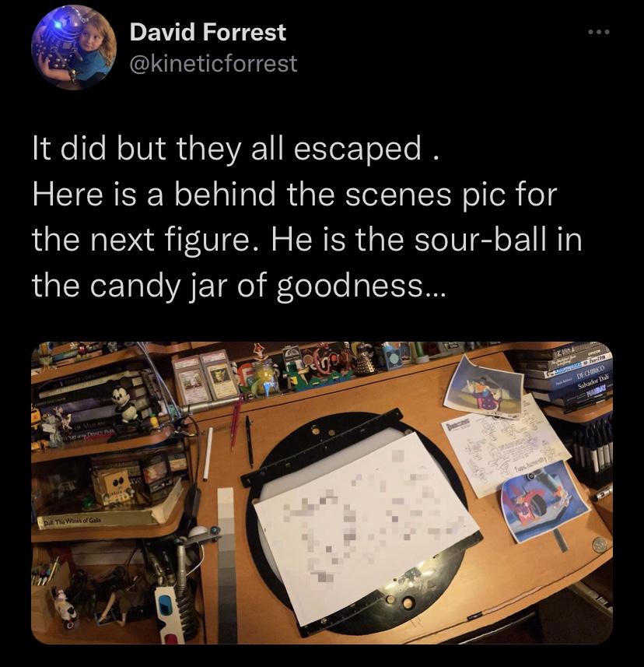The width and height of the screenshot is (644, 667).
Task: Click the Salvador Dalí book spine
Action: pyautogui.click(x=593, y=385)
